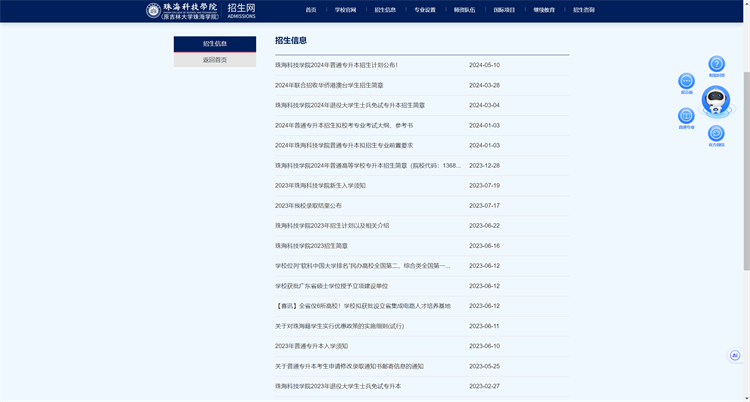Screen dimensions: 750x402
Task: Open 2023年珠海科技学院新生入学须知 link
Action: tap(320, 185)
